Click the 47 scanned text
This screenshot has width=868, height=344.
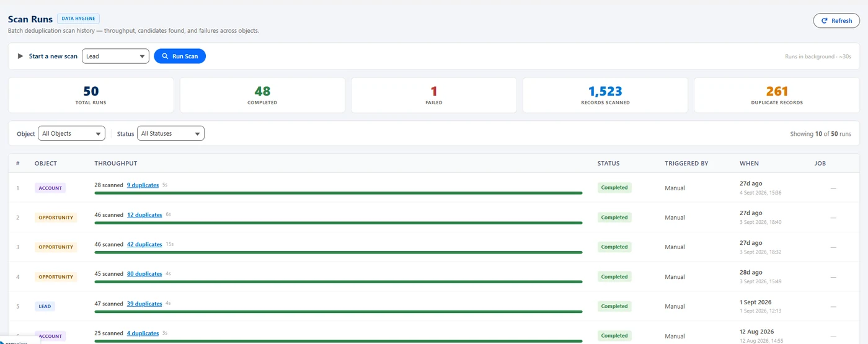(x=109, y=304)
